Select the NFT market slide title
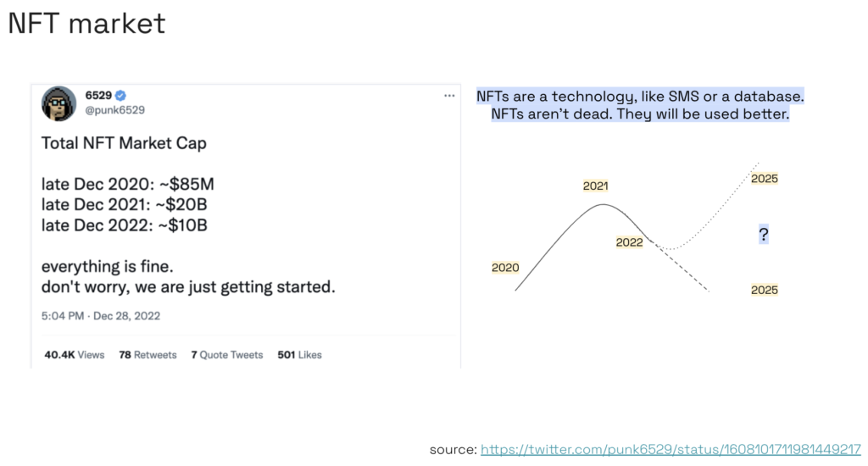The height and width of the screenshot is (466, 868). click(x=87, y=23)
